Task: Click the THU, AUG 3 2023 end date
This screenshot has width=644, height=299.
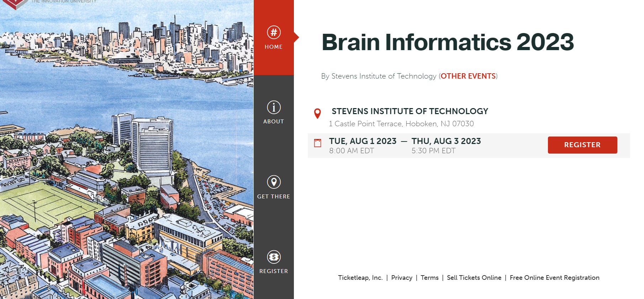Action: [446, 141]
